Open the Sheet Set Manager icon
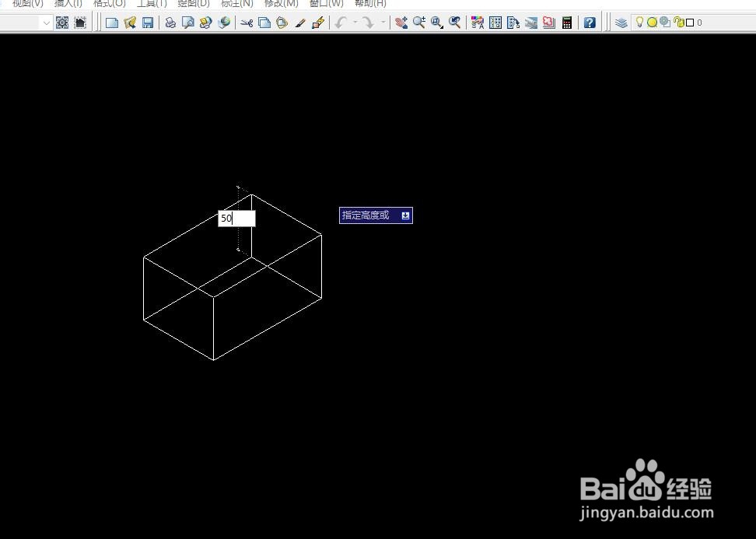This screenshot has width=756, height=539. (x=531, y=23)
